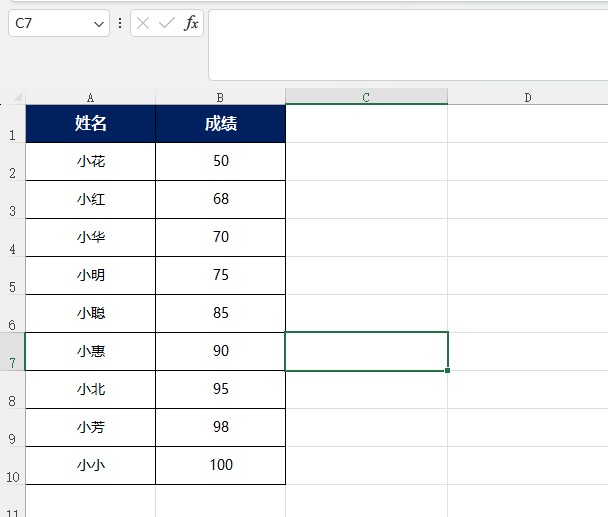Click the score cell 98

tap(220, 427)
